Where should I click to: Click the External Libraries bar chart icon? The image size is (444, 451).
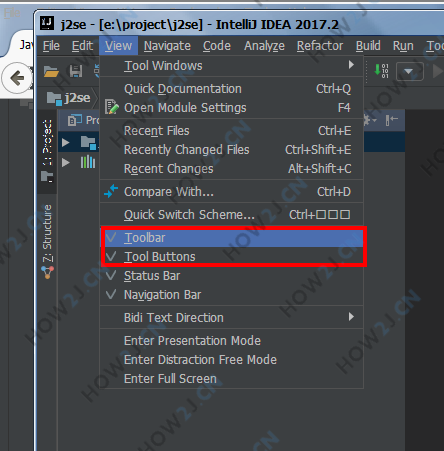pyautogui.click(x=88, y=162)
